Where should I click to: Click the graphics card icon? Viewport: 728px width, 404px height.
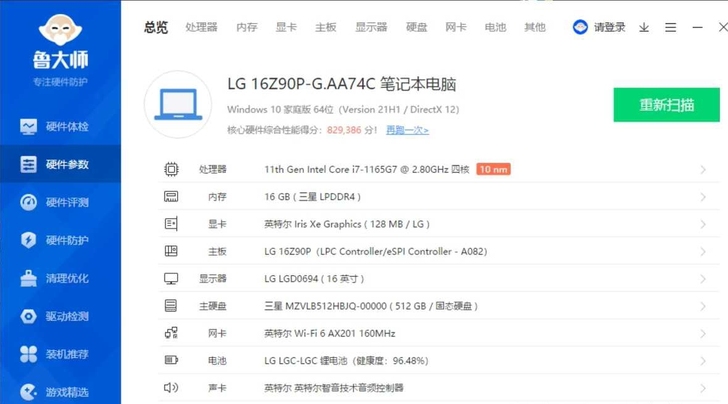coord(171,224)
